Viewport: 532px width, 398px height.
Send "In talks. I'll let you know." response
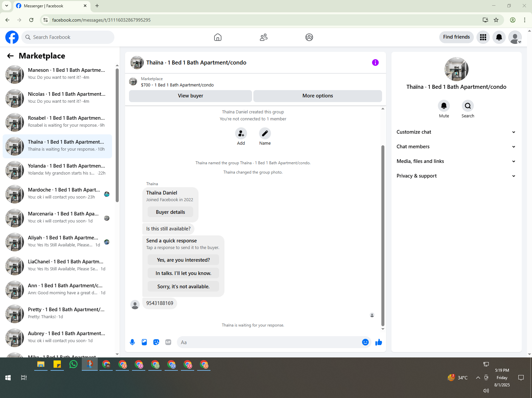click(x=183, y=273)
